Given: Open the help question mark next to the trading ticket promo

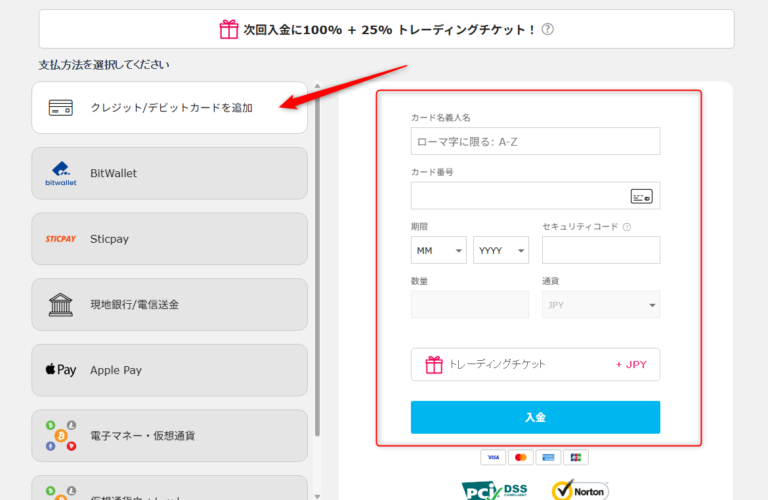Looking at the screenshot, I should 548,29.
